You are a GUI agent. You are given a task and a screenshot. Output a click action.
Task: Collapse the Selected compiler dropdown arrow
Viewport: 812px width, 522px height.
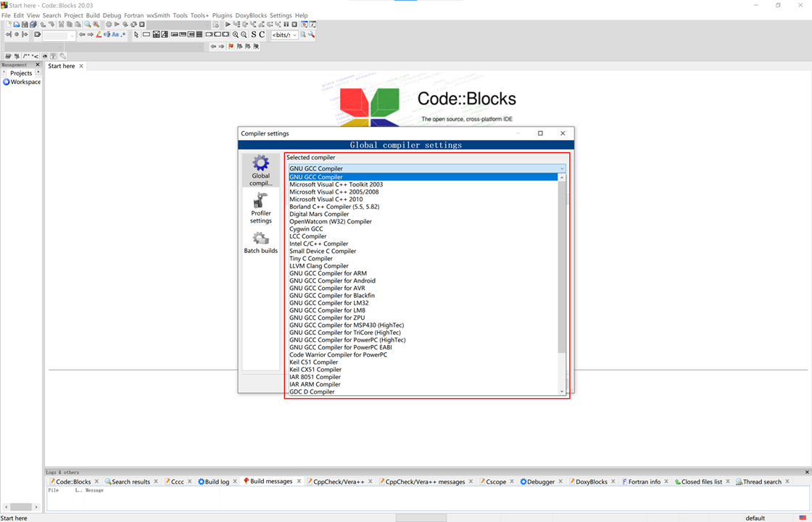coord(561,168)
